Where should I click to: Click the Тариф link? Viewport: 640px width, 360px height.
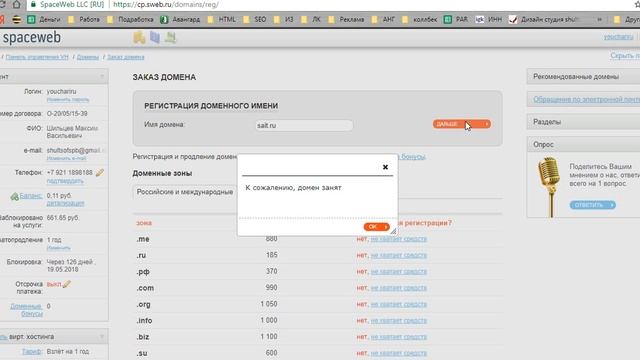coord(32,351)
